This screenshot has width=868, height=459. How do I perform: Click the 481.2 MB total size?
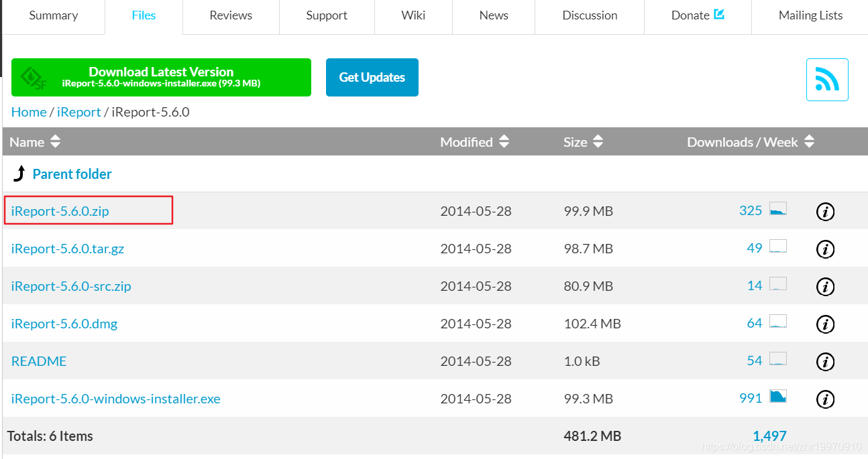coord(592,436)
